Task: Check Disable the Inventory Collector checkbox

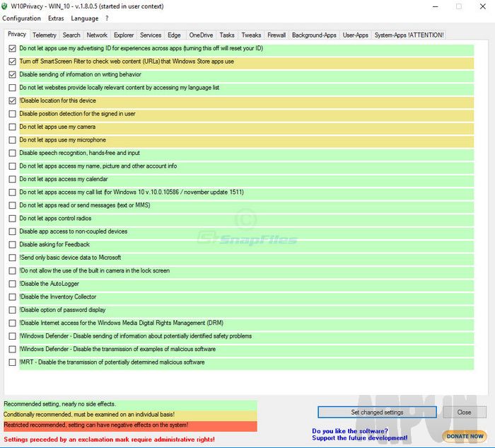Action: tap(12, 297)
